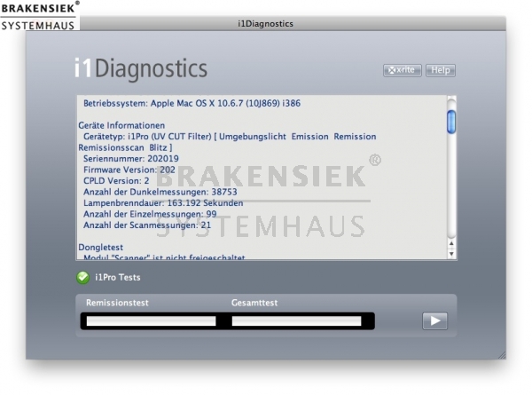Click the blue scrollbar thumb in log

(451, 122)
